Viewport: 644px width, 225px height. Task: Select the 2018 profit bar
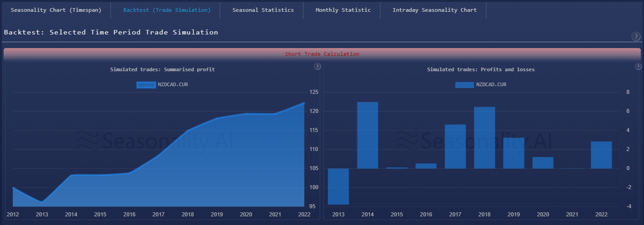pos(484,137)
